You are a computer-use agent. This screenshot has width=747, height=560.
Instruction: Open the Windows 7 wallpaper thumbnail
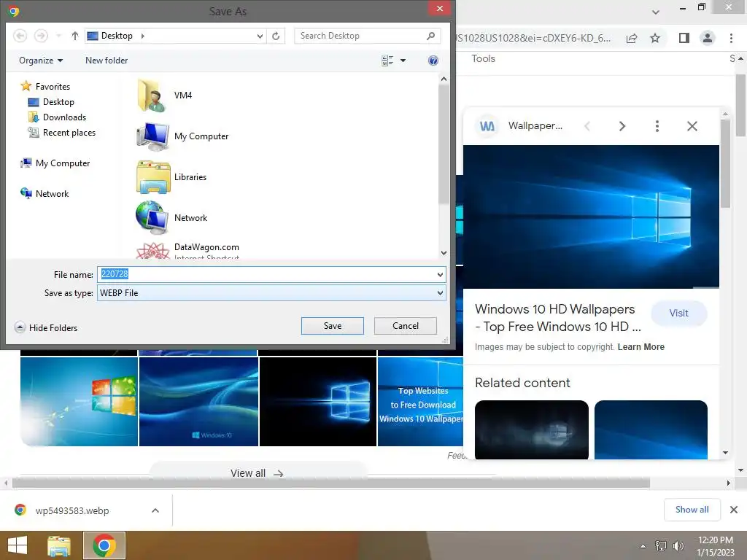[x=79, y=402]
